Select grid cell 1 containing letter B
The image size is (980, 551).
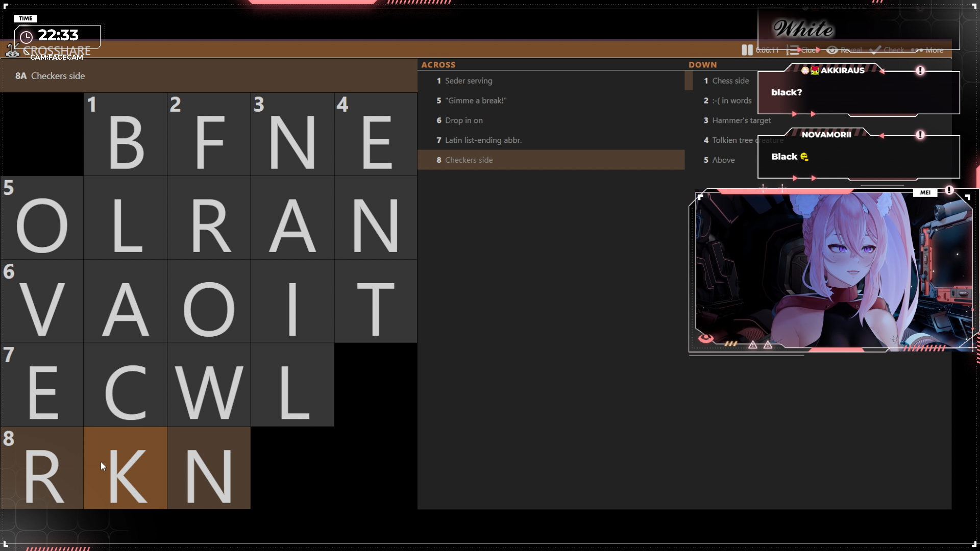click(x=126, y=134)
